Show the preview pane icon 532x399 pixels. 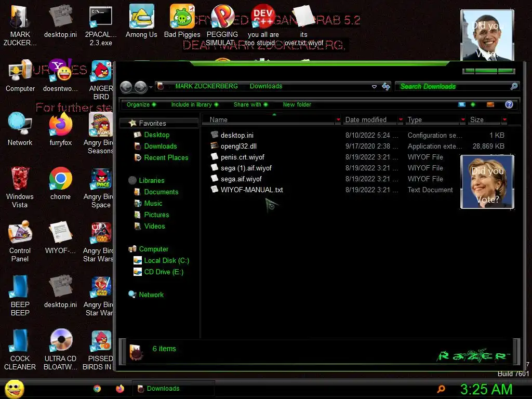490,104
